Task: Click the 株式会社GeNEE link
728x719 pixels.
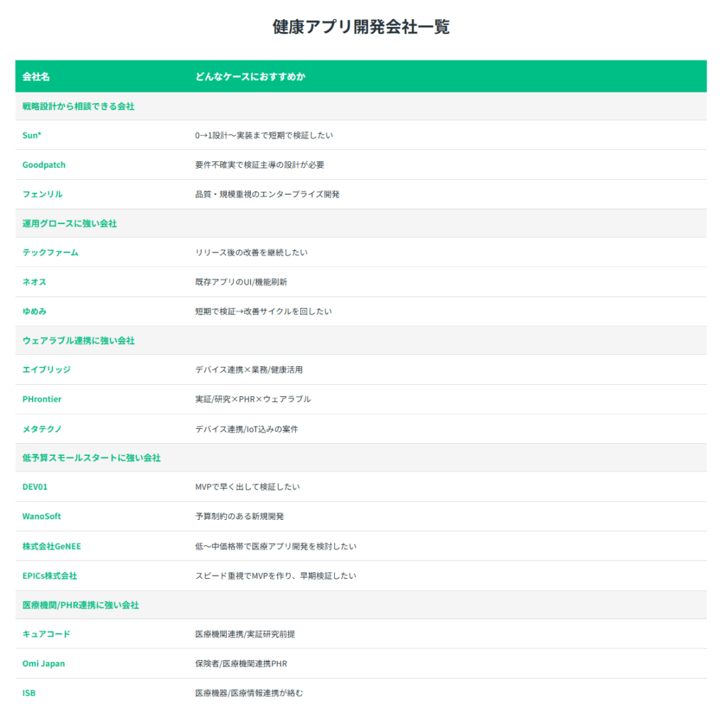Action: 56,546
